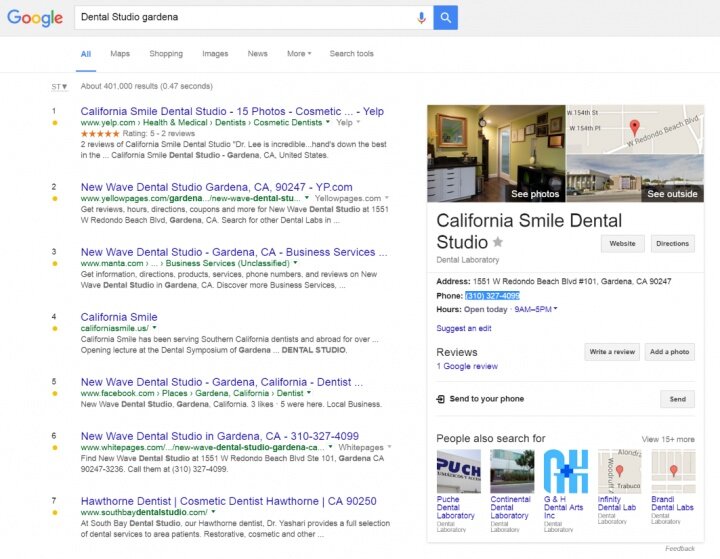Click Add a photo button
720x559 pixels.
[669, 352]
